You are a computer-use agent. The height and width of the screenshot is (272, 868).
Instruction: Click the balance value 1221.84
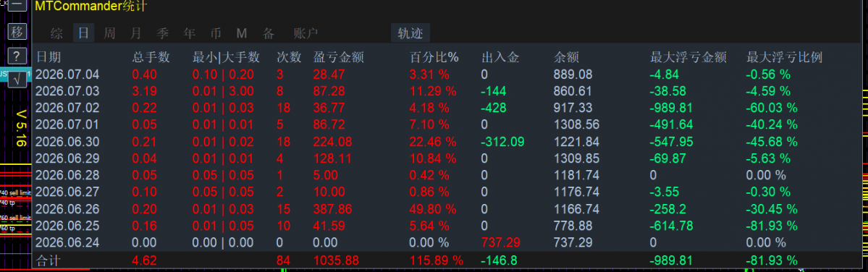tap(576, 142)
